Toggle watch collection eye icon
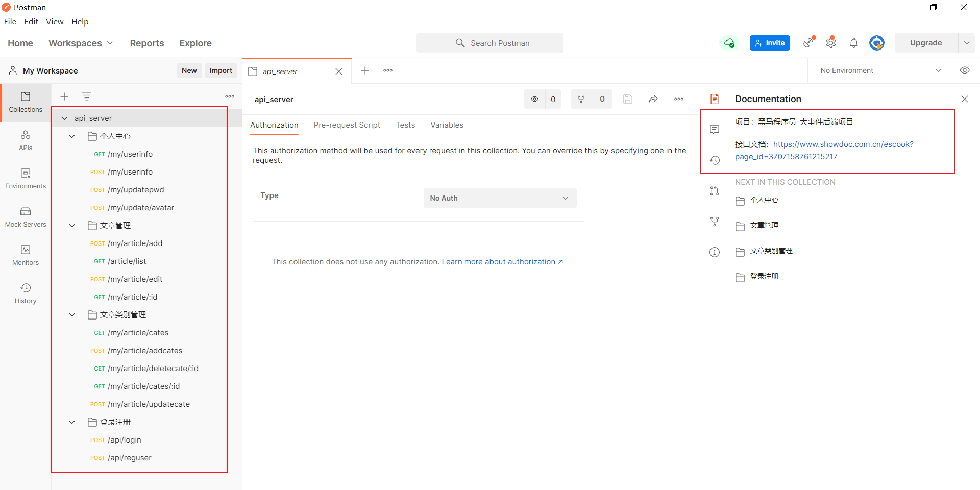The height and width of the screenshot is (490, 980). [534, 99]
